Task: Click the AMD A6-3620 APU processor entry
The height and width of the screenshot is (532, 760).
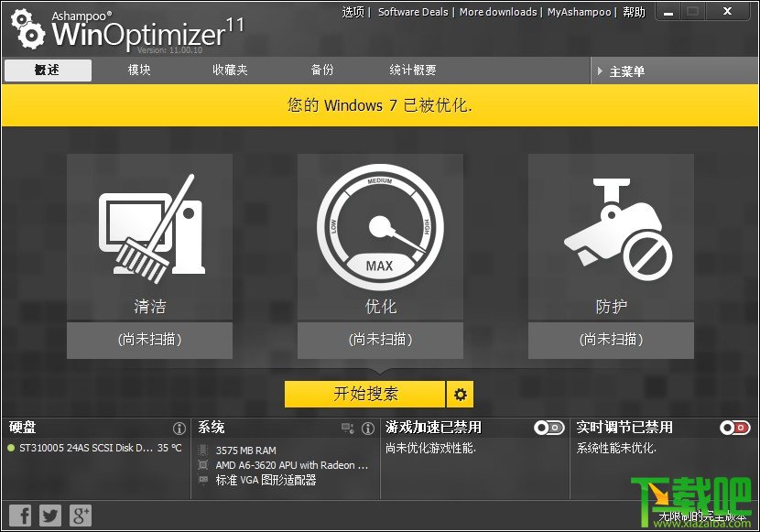Action: pyautogui.click(x=292, y=465)
